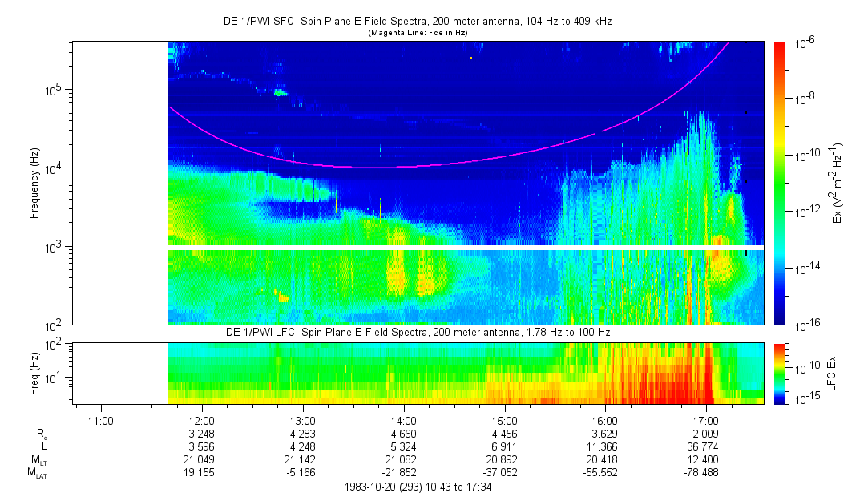Click the small LFC Ex color bar

[780, 373]
